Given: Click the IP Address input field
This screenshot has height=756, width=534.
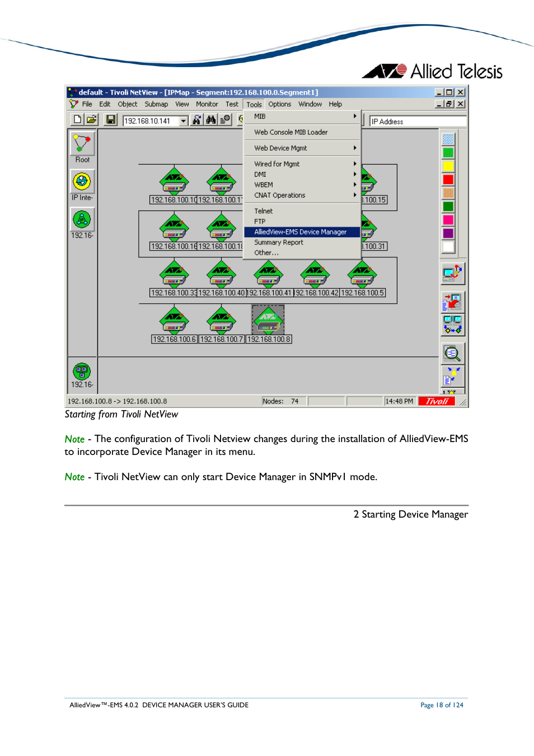Looking at the screenshot, I should pos(418,121).
